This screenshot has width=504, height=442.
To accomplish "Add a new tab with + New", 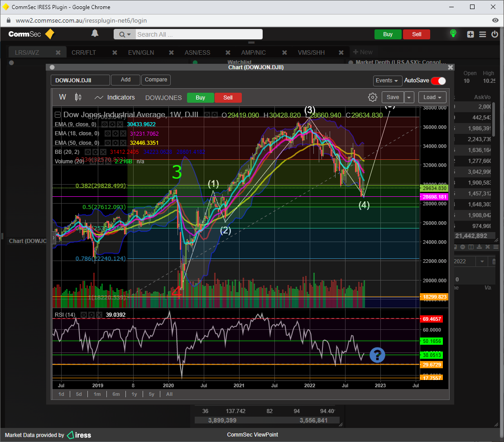I will click(363, 52).
